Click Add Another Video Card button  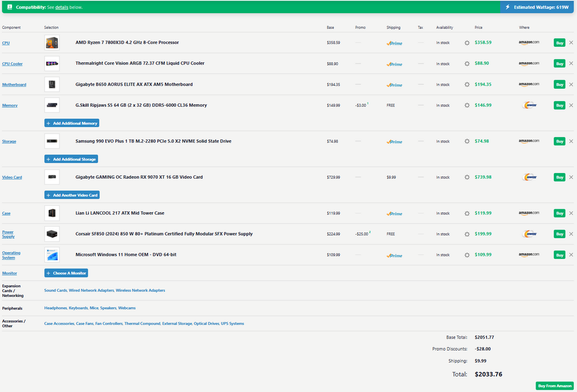[72, 195]
